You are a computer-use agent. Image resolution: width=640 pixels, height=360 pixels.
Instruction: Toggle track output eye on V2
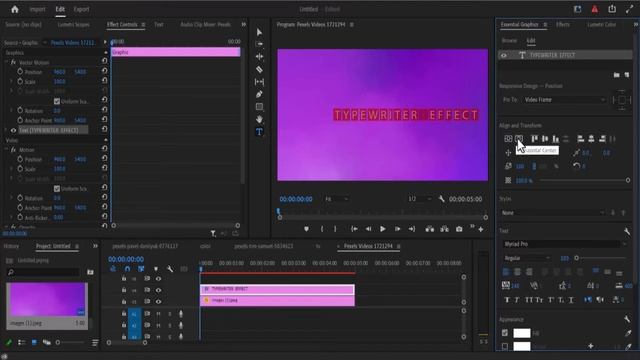tap(158, 290)
